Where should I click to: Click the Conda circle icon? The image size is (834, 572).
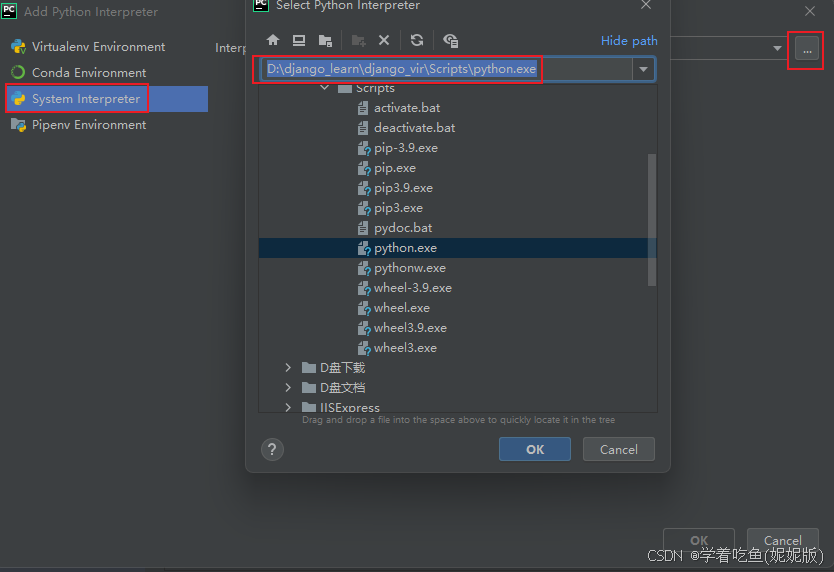pyautogui.click(x=18, y=72)
